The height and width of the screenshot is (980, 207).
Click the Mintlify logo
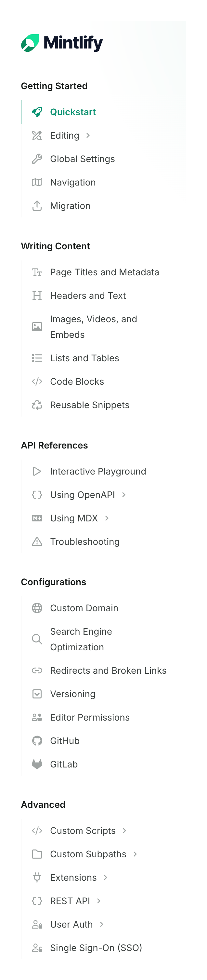(x=62, y=42)
